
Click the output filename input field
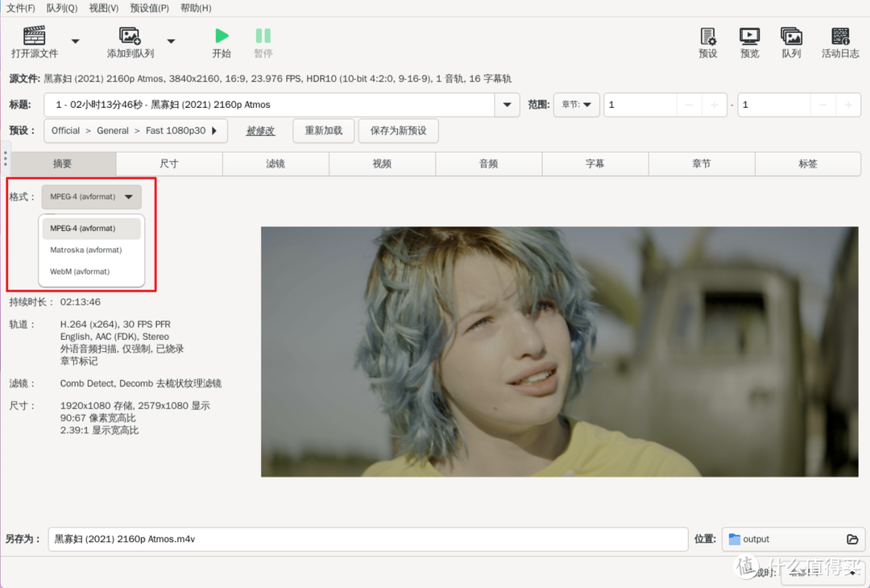tap(367, 539)
